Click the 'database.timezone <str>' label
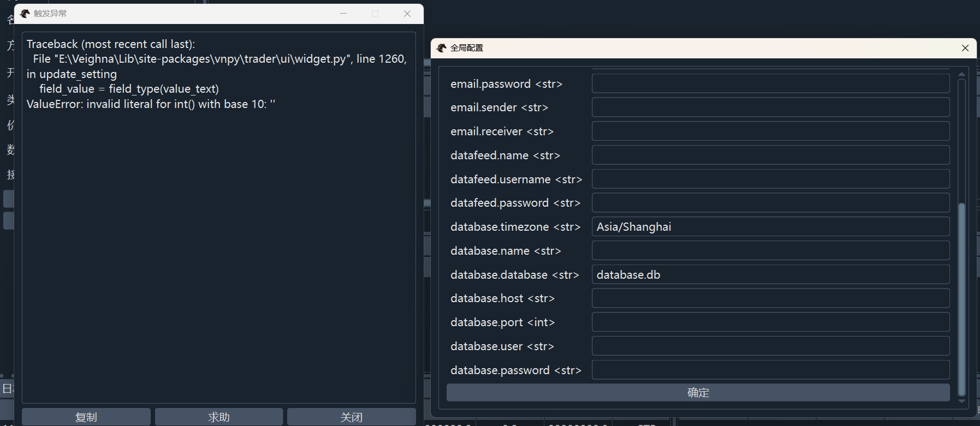Screen dimensions: 980x426 click(x=515, y=227)
